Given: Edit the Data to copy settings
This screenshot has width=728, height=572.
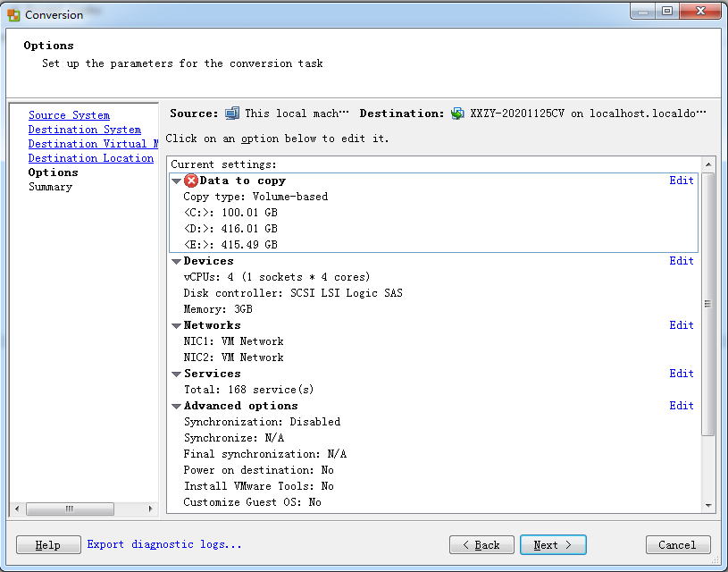Looking at the screenshot, I should 682,181.
